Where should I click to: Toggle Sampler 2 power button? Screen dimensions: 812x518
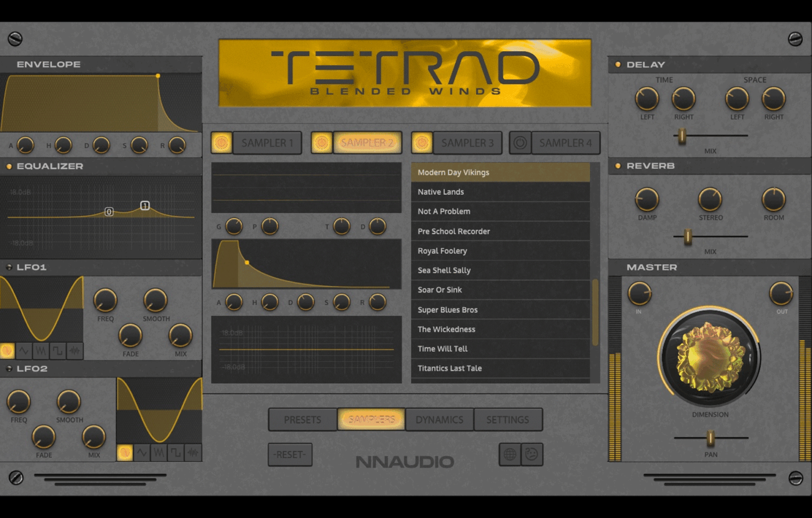322,143
